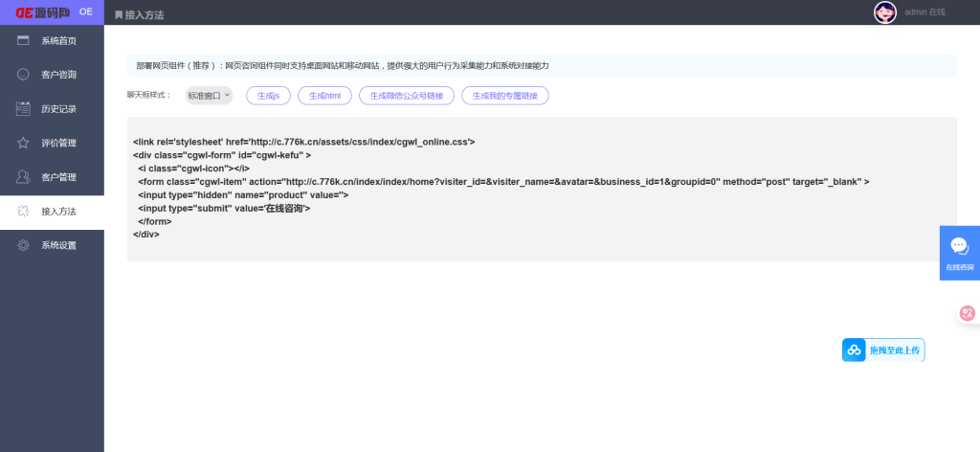Select the 接入方法 sidebar menu entry
Image resolution: width=980 pixels, height=452 pixels.
click(58, 212)
